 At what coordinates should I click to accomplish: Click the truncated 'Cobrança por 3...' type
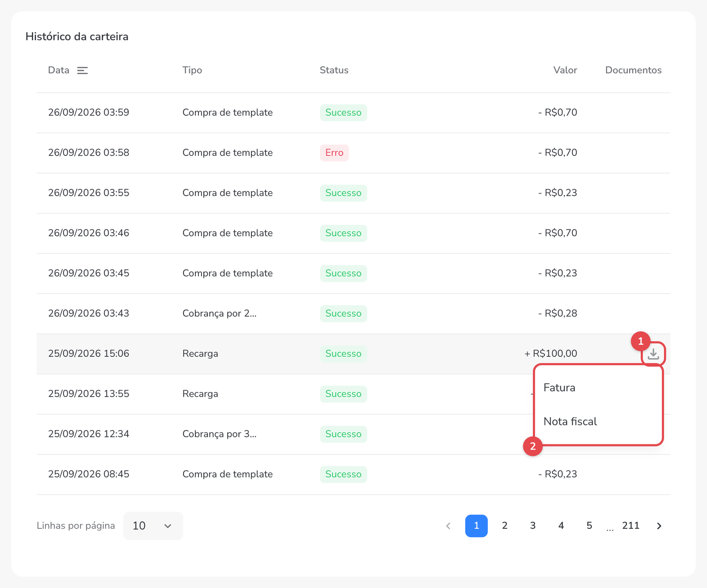220,434
